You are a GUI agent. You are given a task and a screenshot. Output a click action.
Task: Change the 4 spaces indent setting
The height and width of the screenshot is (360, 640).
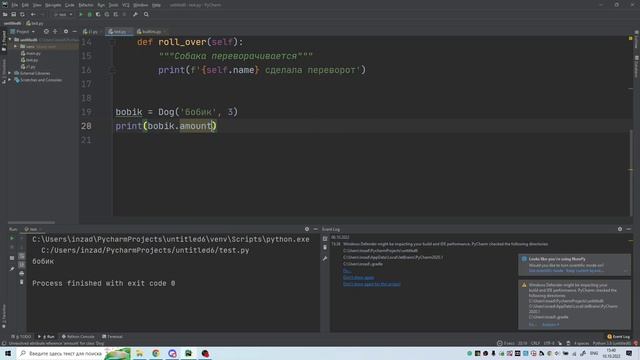tap(581, 343)
